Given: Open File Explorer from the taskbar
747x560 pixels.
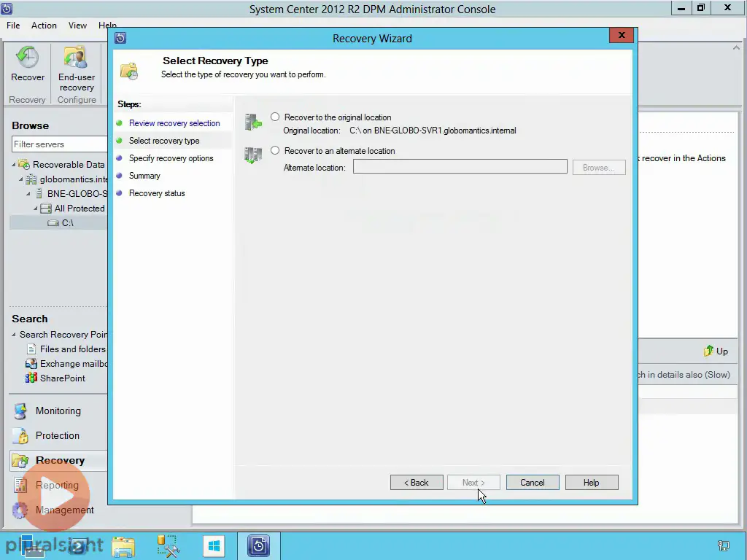Looking at the screenshot, I should point(123,546).
